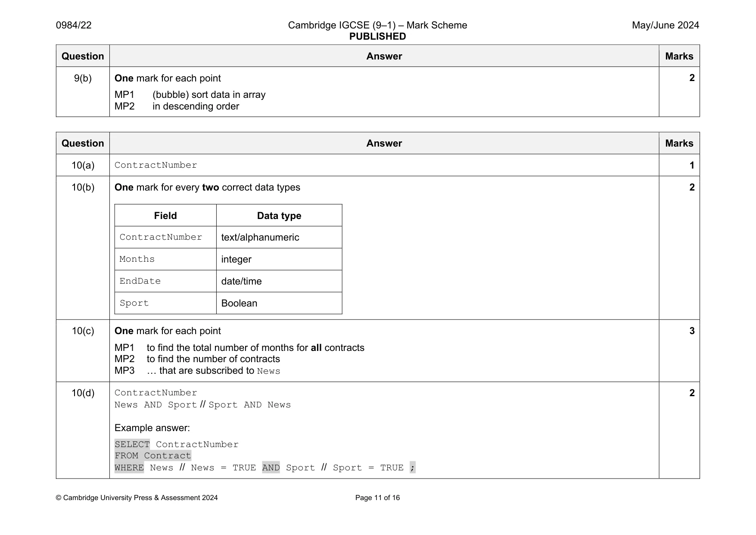The image size is (756, 535).
Task: Click the marks value 3 for question 10(c)
Action: 692,331
